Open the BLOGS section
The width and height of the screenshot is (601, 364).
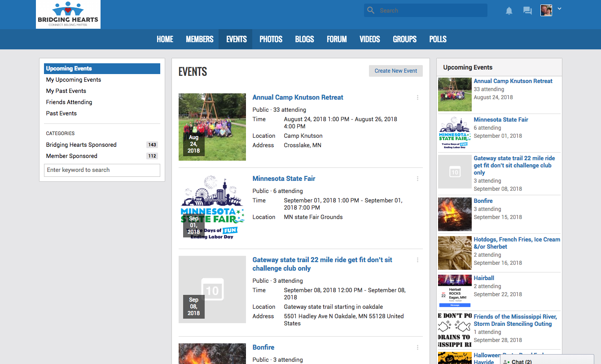click(304, 39)
